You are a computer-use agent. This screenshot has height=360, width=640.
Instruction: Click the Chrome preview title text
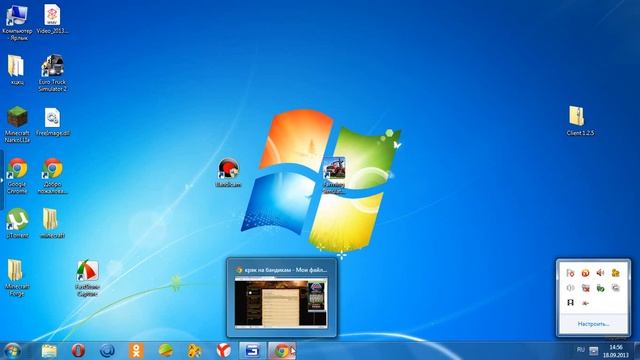286,270
